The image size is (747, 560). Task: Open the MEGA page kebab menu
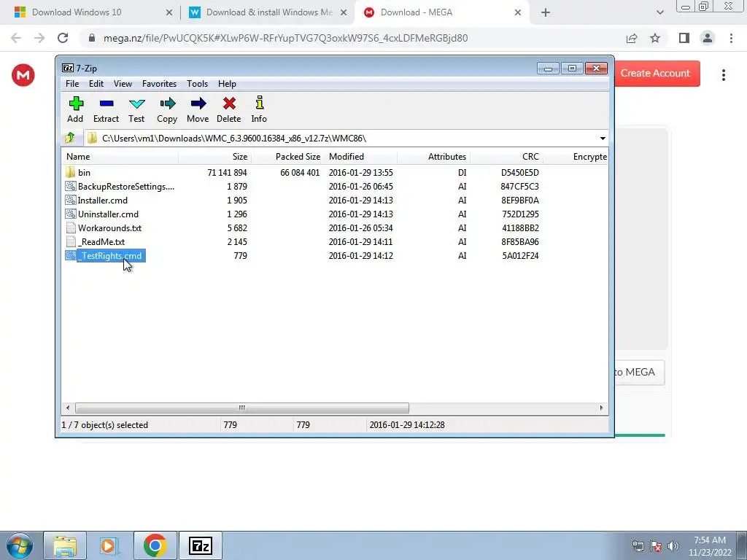(724, 75)
